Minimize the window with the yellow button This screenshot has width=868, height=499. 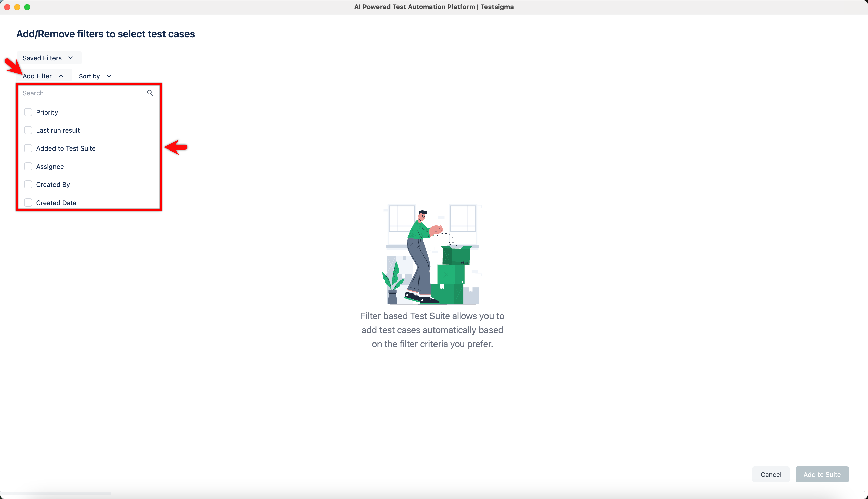point(17,7)
